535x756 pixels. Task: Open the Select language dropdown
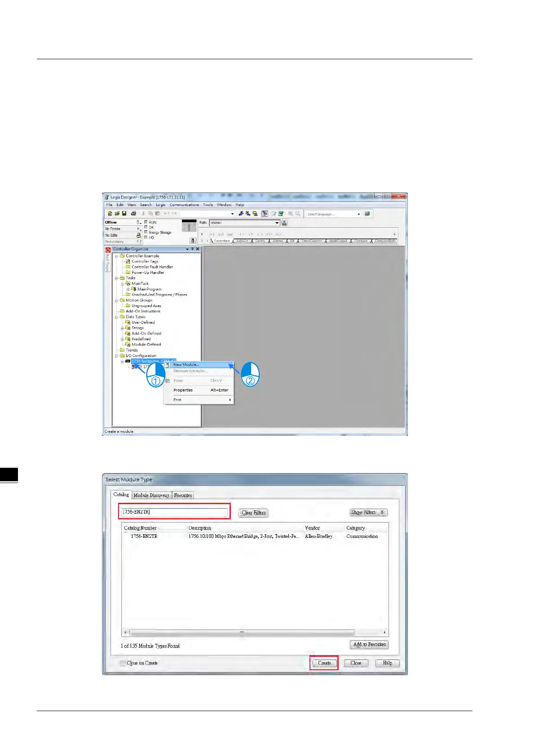pyautogui.click(x=359, y=214)
